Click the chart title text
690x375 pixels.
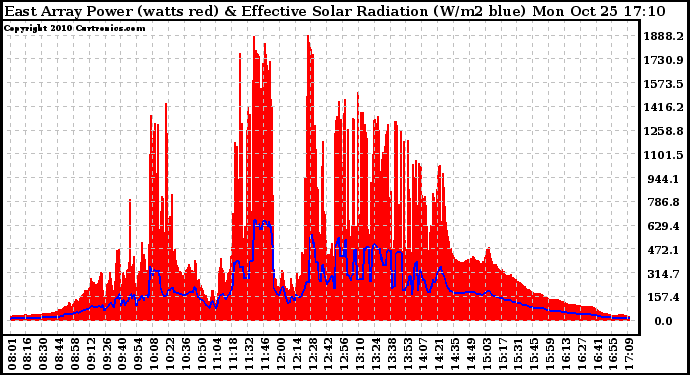point(334,11)
